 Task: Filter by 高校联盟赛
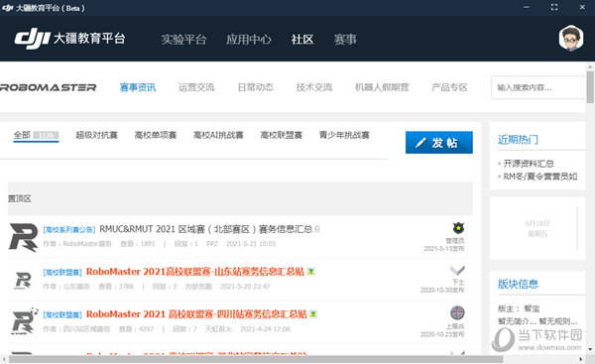[282, 135]
